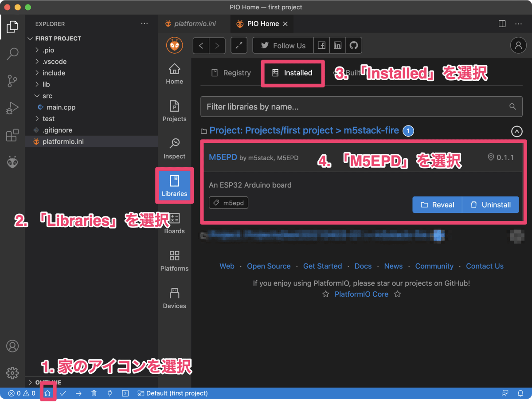Click the PlatformIO Upload arrow icon
Image resolution: width=532 pixels, height=412 pixels.
78,393
